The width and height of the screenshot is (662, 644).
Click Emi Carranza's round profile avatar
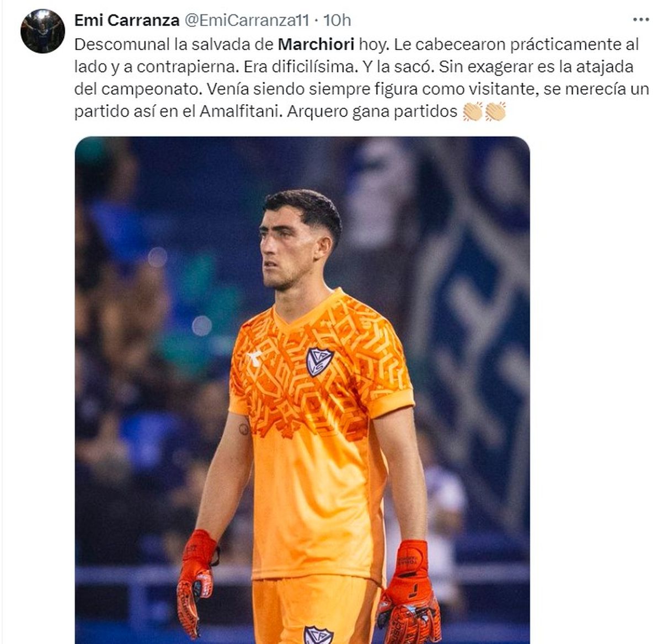pyautogui.click(x=43, y=31)
